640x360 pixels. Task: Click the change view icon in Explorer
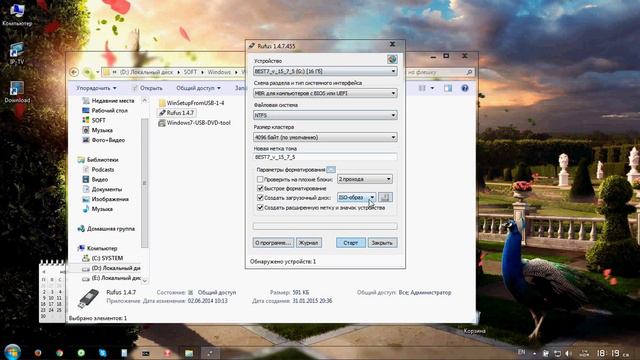422,88
